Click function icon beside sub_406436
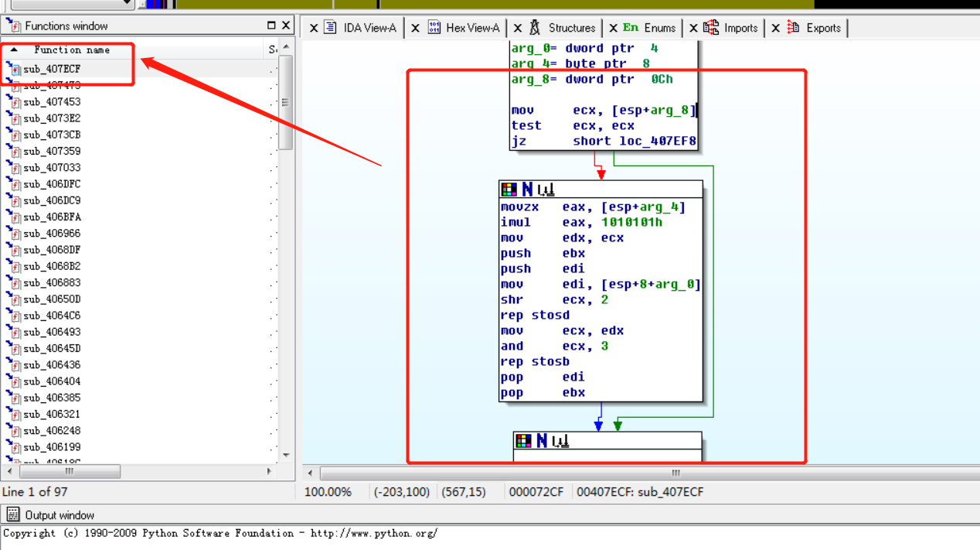980x550 pixels. click(x=13, y=364)
